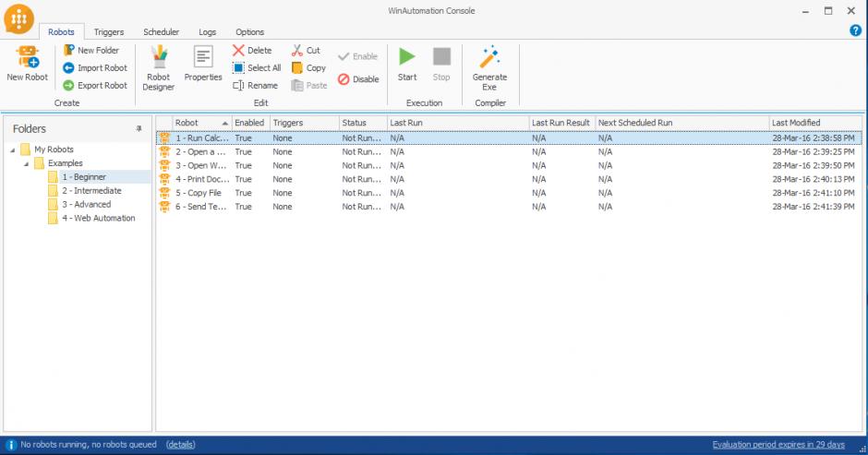Cut the selected robot

pos(306,51)
